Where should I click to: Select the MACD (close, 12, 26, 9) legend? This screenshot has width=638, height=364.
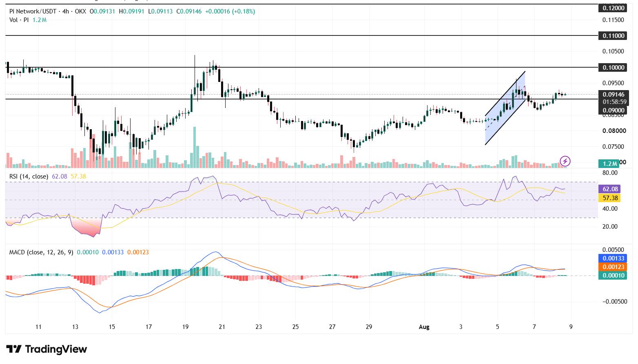[41, 252]
